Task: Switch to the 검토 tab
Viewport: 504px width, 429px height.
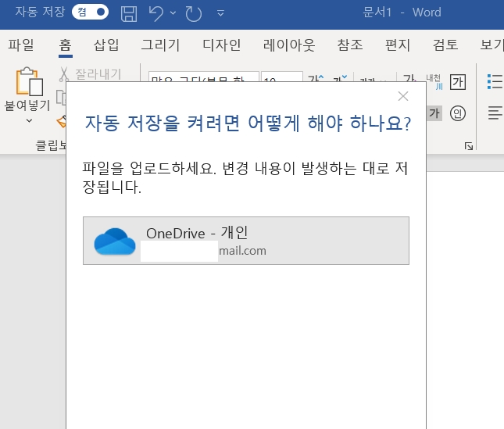Action: pos(445,45)
